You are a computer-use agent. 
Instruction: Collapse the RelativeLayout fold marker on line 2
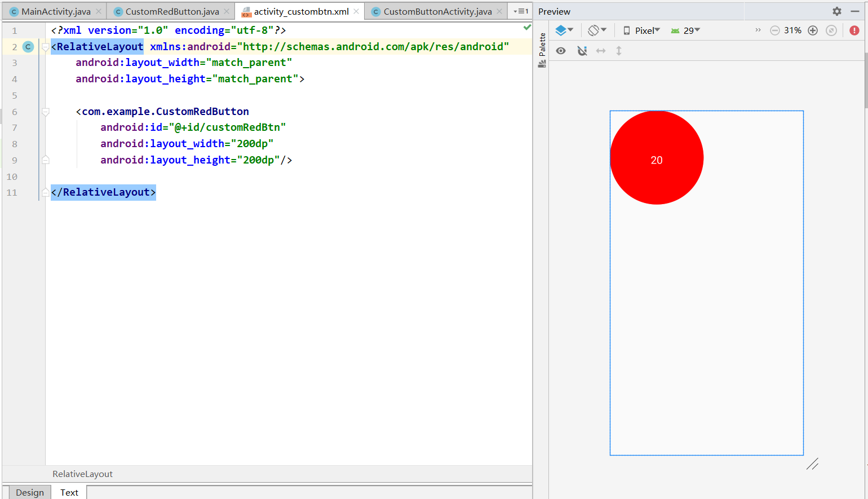(x=46, y=47)
